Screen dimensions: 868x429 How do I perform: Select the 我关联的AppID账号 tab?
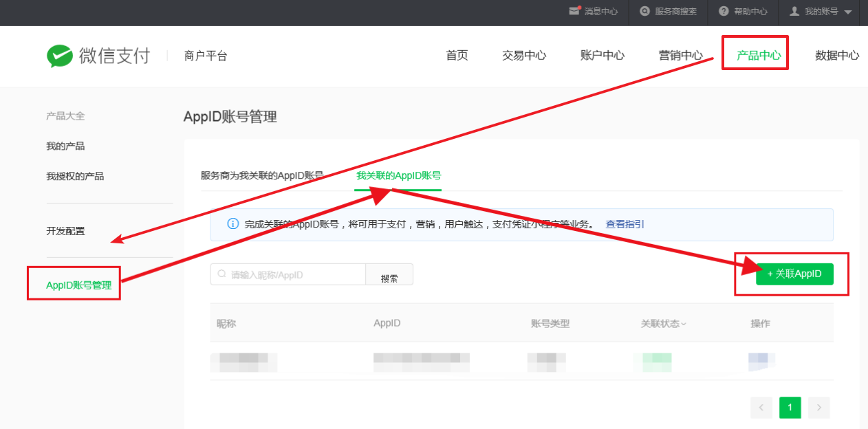pyautogui.click(x=398, y=175)
